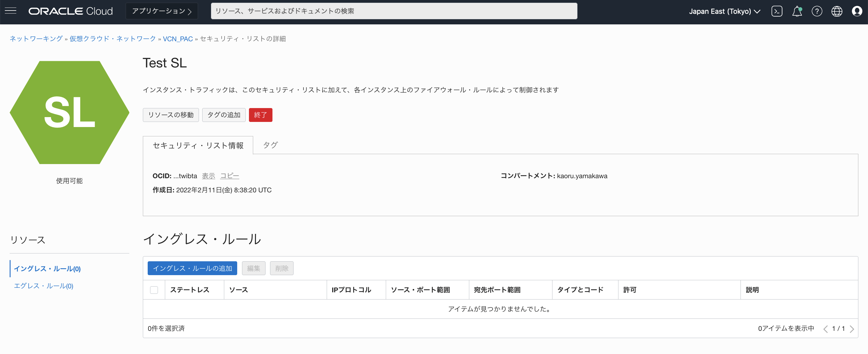Open the user profile avatar menu
Image resolution: width=868 pixels, height=354 pixels.
point(857,11)
